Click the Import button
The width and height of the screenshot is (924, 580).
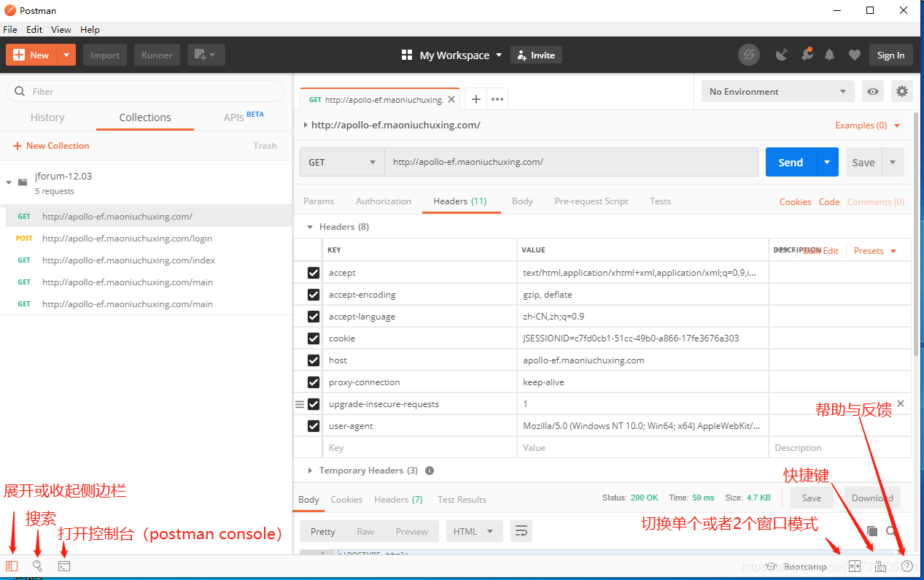tap(105, 55)
